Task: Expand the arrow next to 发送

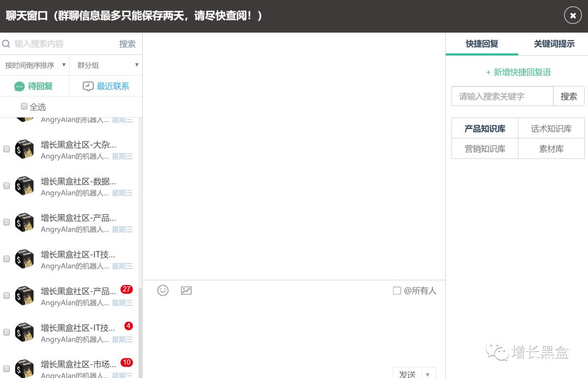Action: pos(428,374)
